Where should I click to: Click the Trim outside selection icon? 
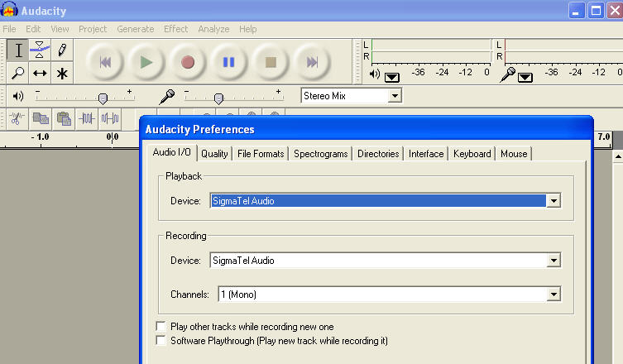(87, 118)
